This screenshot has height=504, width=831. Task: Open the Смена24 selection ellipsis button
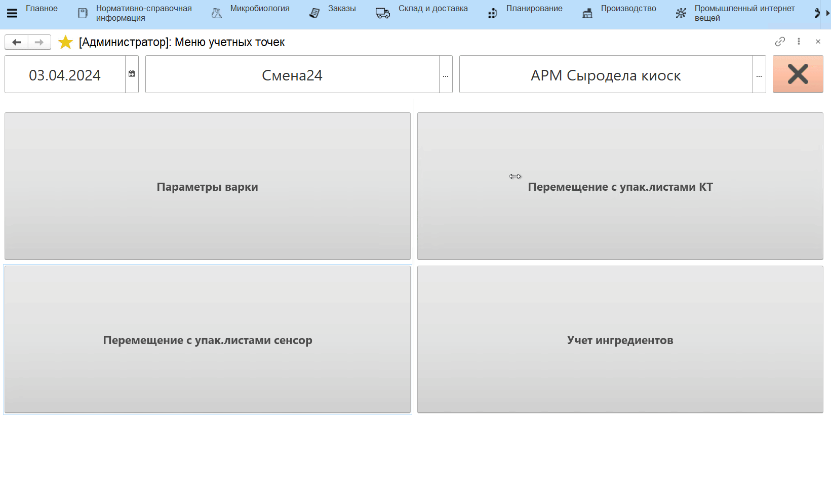[x=446, y=75]
